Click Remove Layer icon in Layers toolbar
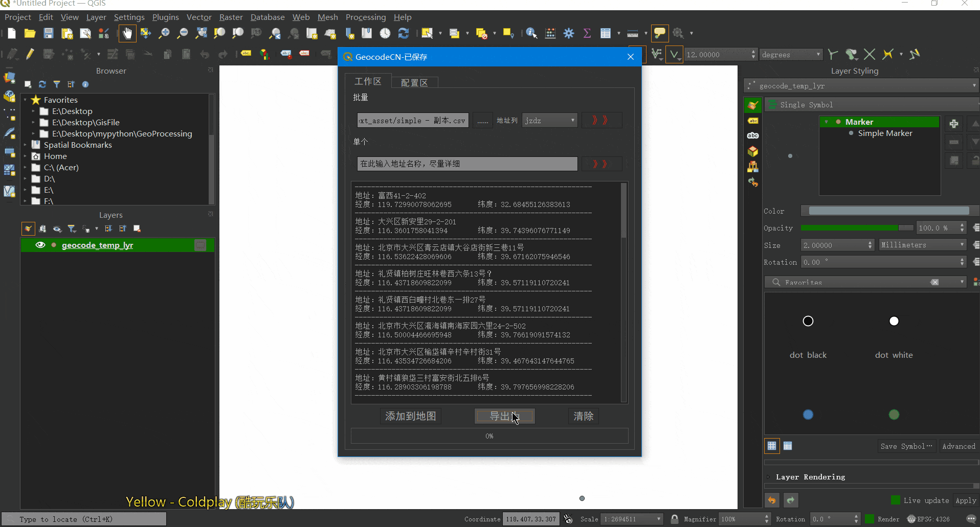The height and width of the screenshot is (527, 980). point(137,228)
